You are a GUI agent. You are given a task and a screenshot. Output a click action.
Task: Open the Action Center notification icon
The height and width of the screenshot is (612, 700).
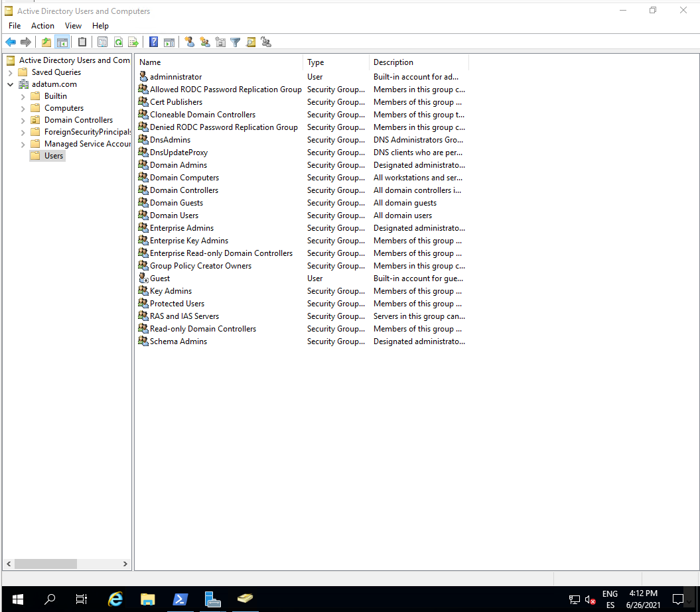(677, 599)
